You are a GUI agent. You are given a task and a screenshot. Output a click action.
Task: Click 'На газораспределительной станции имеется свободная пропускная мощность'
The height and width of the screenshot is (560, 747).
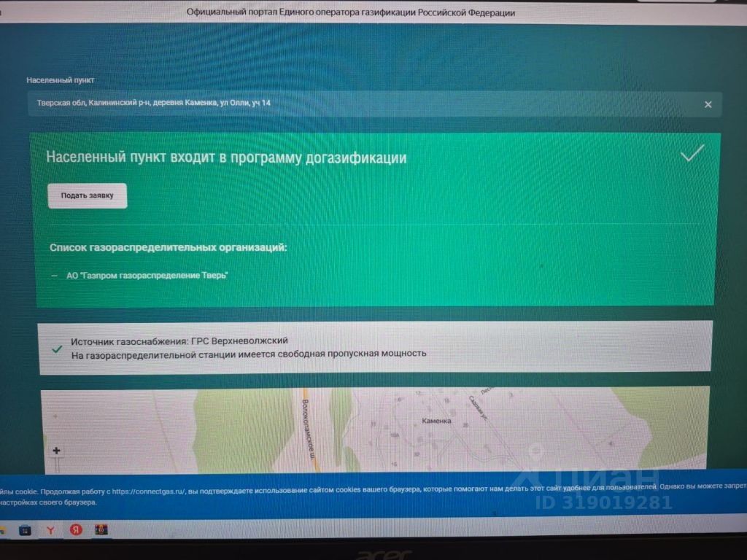249,354
